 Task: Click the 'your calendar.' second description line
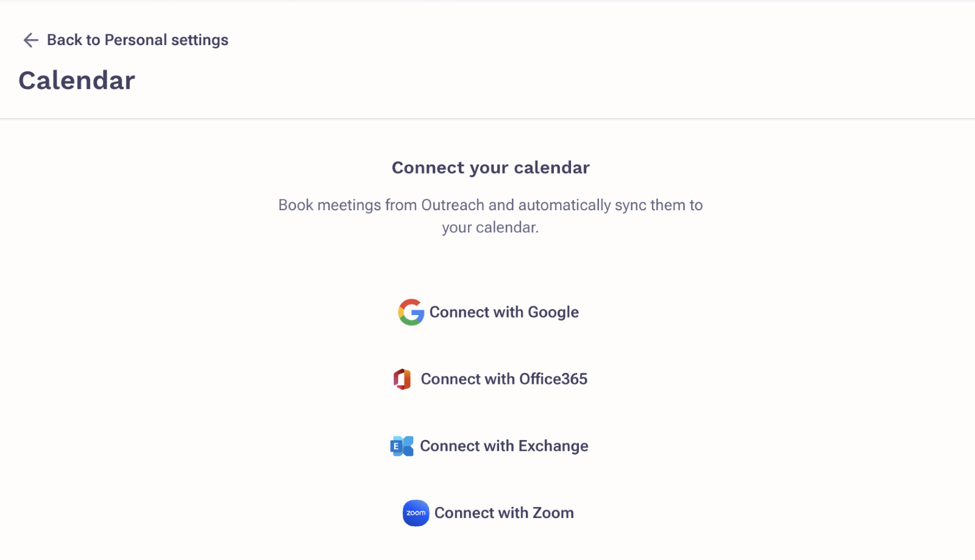pyautogui.click(x=491, y=227)
